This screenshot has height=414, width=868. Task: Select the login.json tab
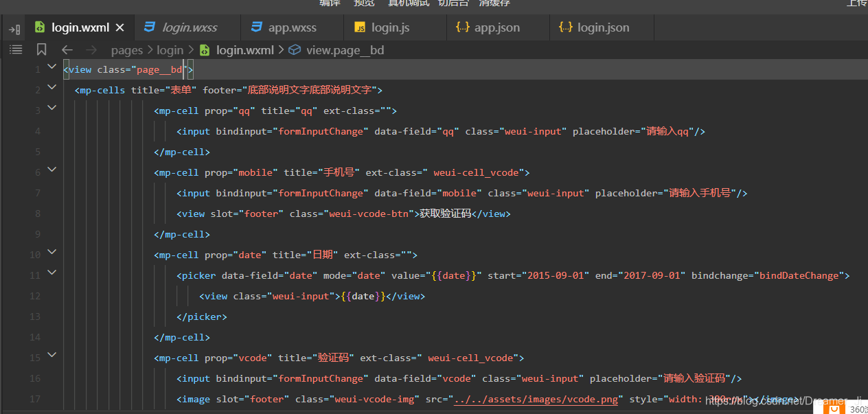pyautogui.click(x=602, y=27)
